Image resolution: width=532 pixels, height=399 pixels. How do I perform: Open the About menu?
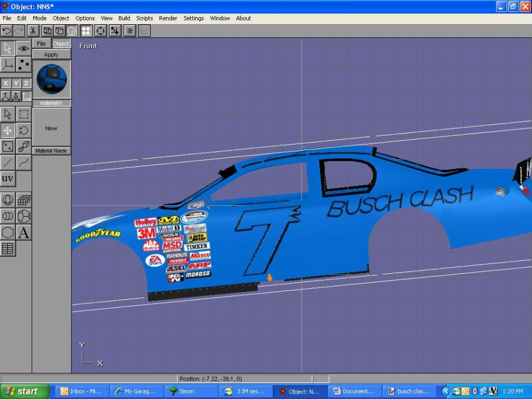point(243,18)
